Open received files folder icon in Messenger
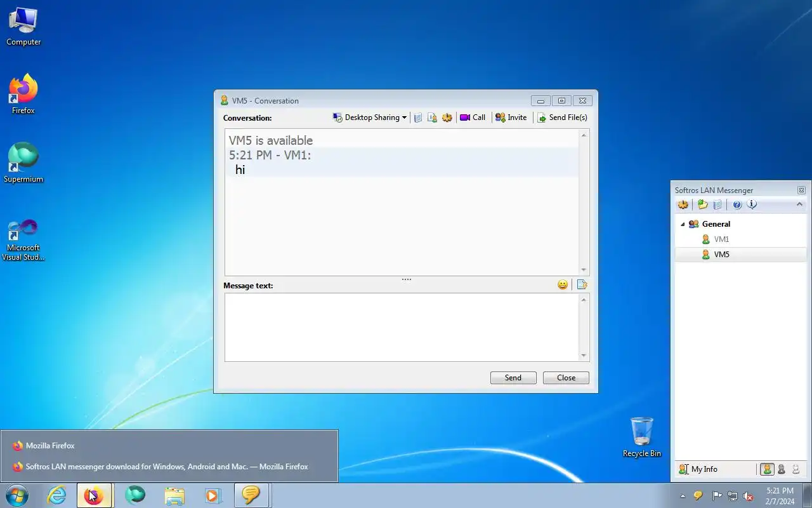This screenshot has height=508, width=812. pyautogui.click(x=702, y=204)
